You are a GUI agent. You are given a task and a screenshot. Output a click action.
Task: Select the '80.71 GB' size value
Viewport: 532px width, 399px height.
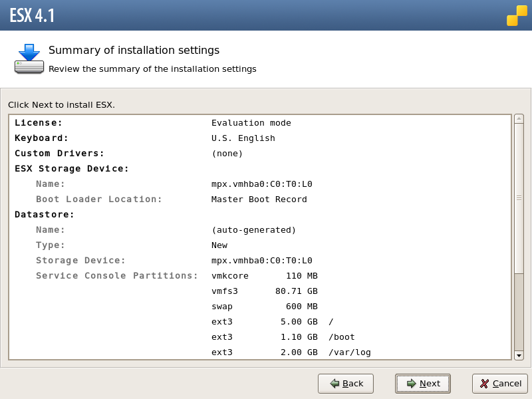pyautogui.click(x=297, y=291)
